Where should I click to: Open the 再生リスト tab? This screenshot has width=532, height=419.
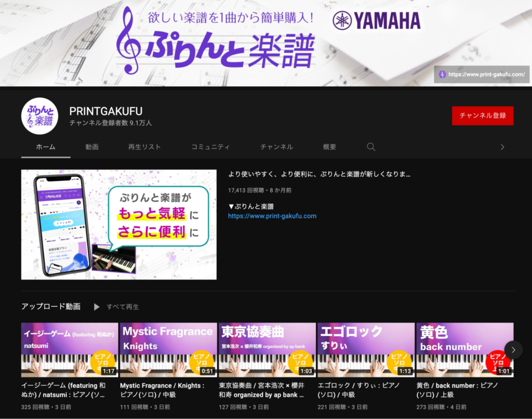click(x=144, y=147)
